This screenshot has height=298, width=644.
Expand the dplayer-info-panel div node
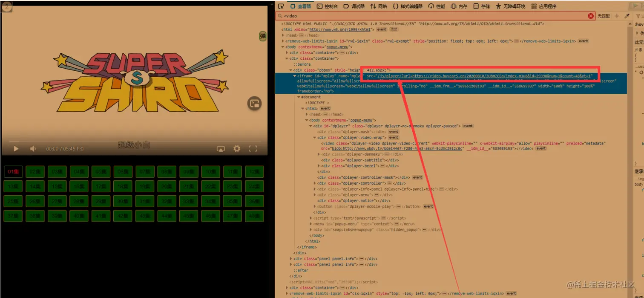[315, 189]
